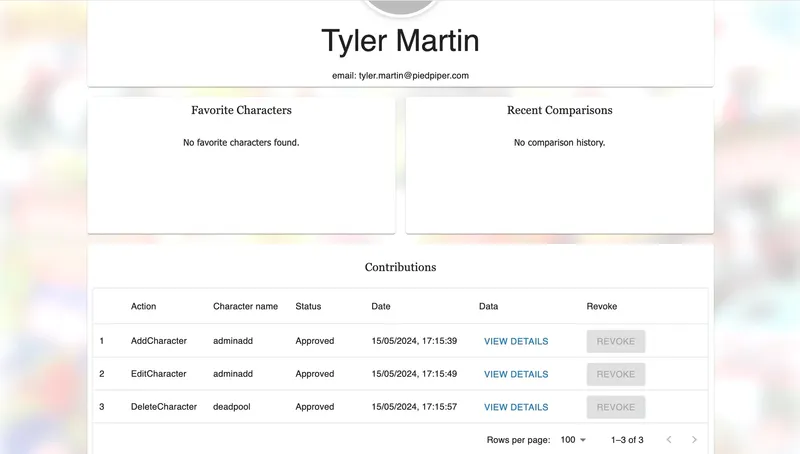800x454 pixels.
Task: Click Revoke button in AddCharacter row
Action: [616, 341]
